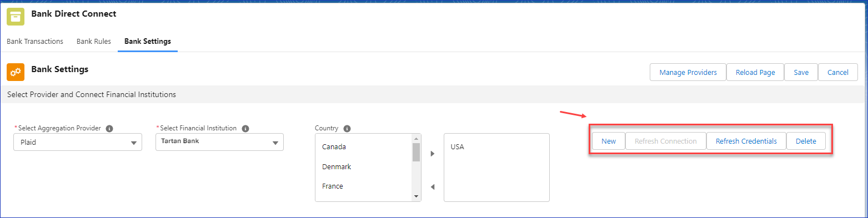The height and width of the screenshot is (218, 868).
Task: Click the Bank Direct Connect app icon
Action: [16, 17]
